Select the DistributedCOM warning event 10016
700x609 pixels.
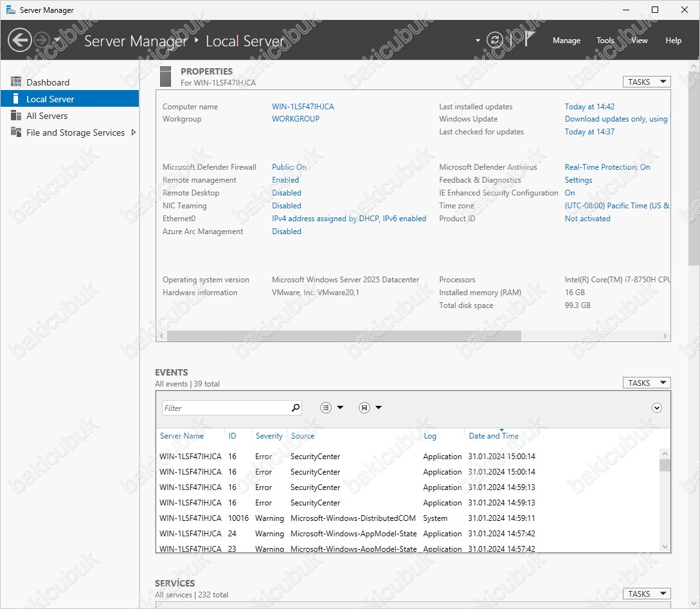tap(408, 518)
